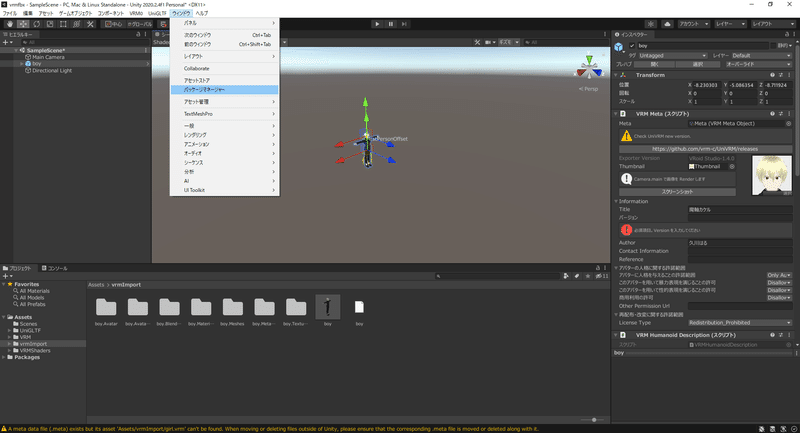Open Collab services sun icon
Viewport: 800px width, 433px height.
(x=651, y=24)
